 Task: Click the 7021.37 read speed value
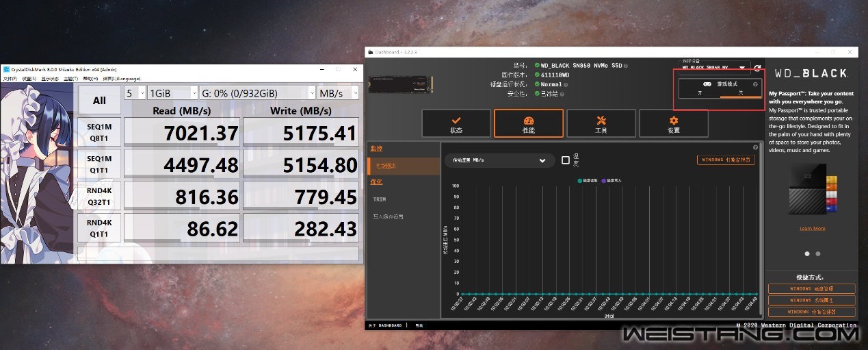[181, 133]
